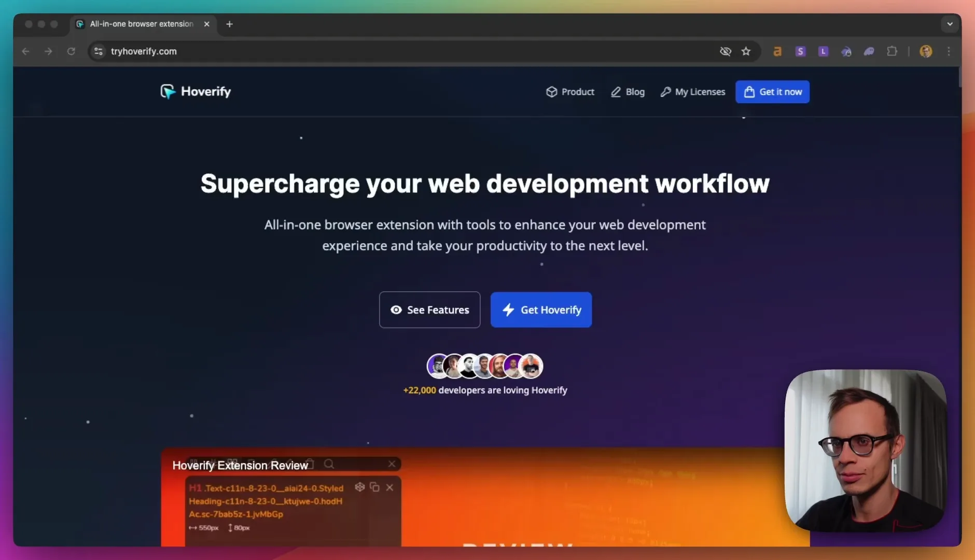Image resolution: width=975 pixels, height=560 pixels.
Task: Bookmark this page with the star icon
Action: (x=746, y=51)
